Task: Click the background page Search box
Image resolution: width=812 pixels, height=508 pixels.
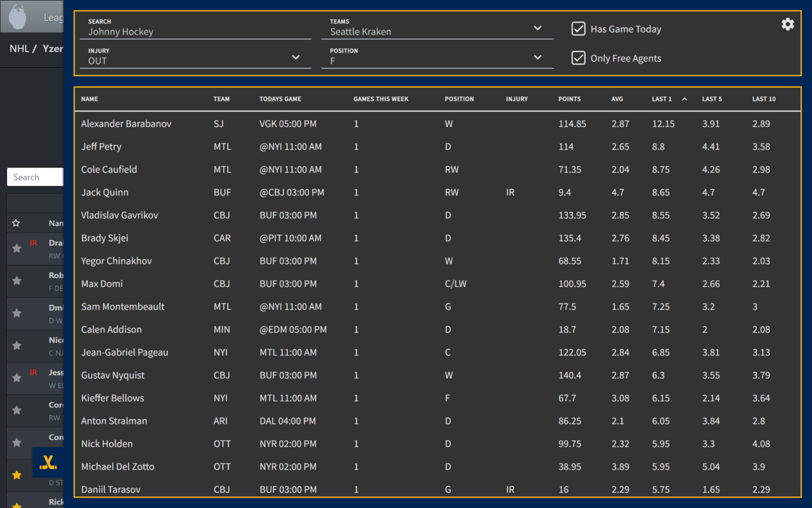Action: pyautogui.click(x=35, y=177)
